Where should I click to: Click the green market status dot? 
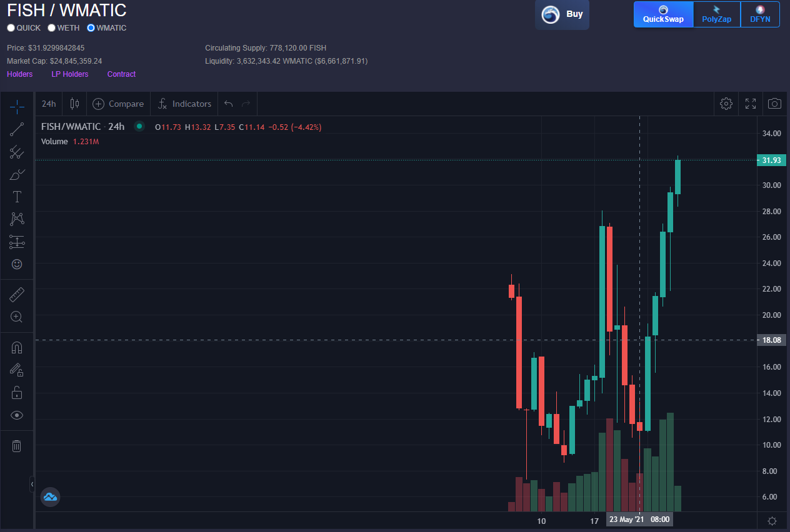(139, 127)
